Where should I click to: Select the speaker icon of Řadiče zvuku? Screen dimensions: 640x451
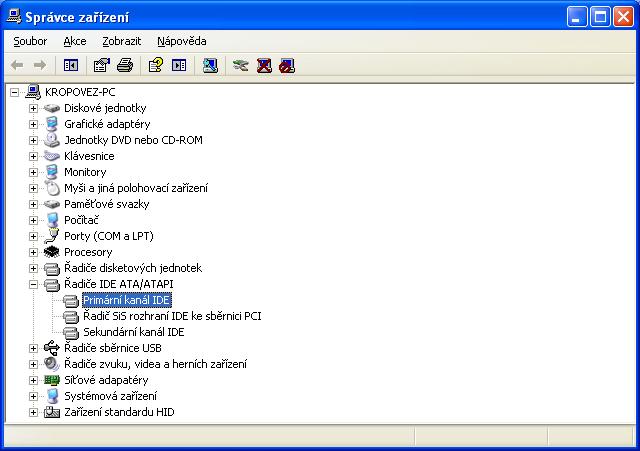tap(52, 364)
